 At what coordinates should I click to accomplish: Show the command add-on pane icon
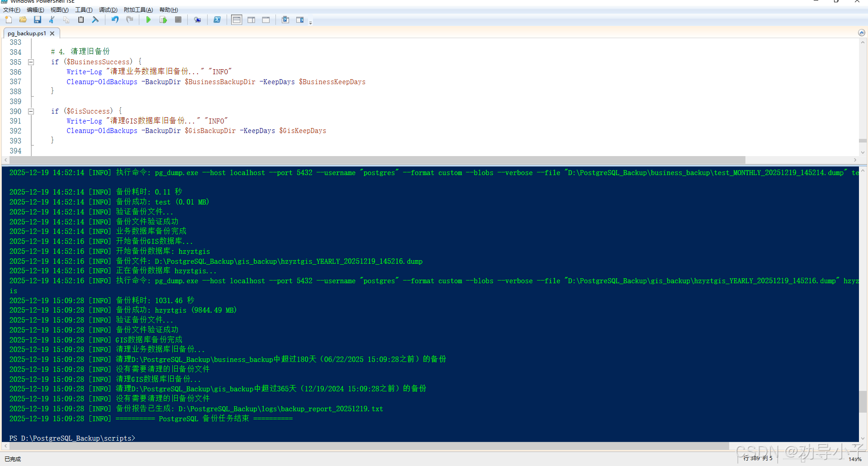pyautogui.click(x=300, y=19)
